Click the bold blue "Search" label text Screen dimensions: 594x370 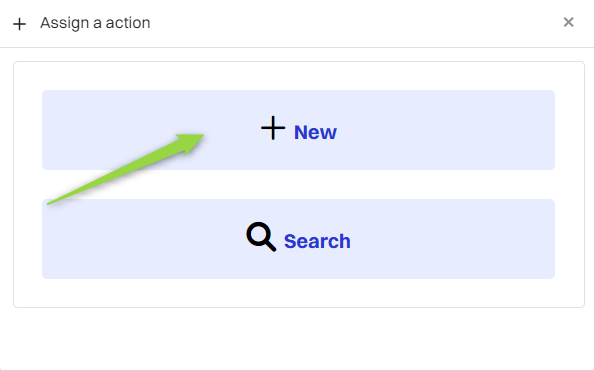[317, 241]
